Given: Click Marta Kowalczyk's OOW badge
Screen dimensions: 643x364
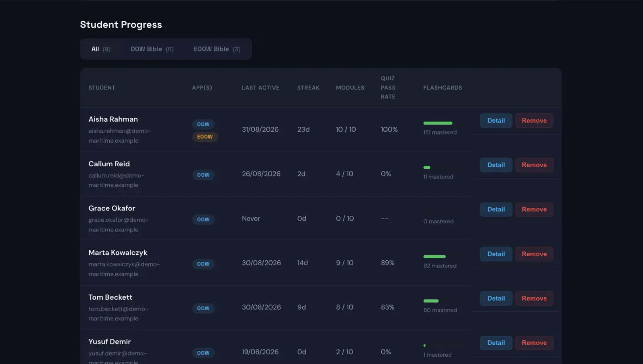Looking at the screenshot, I should (203, 264).
